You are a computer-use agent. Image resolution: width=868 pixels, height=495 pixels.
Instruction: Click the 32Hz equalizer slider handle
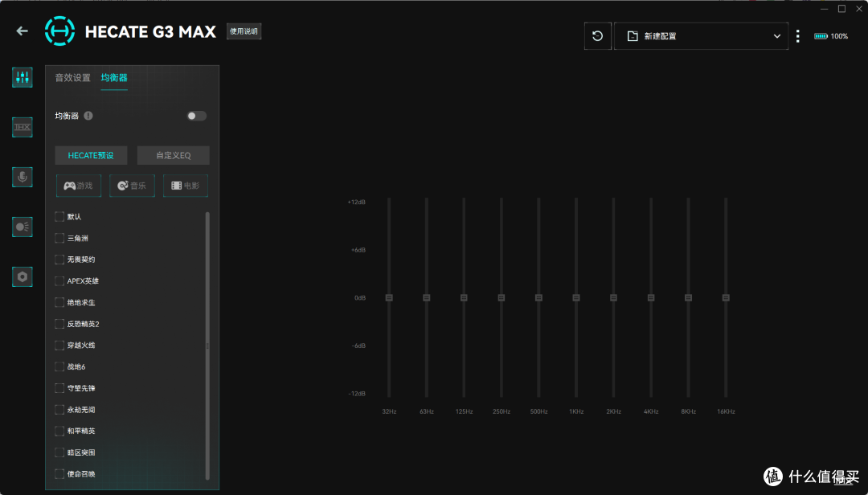[x=389, y=298]
